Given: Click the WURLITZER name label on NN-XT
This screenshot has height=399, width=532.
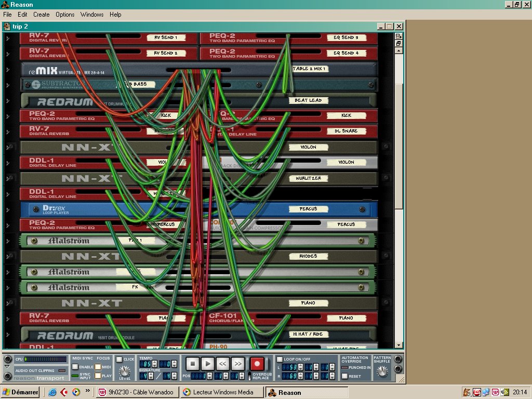Looking at the screenshot, I should pyautogui.click(x=308, y=178).
